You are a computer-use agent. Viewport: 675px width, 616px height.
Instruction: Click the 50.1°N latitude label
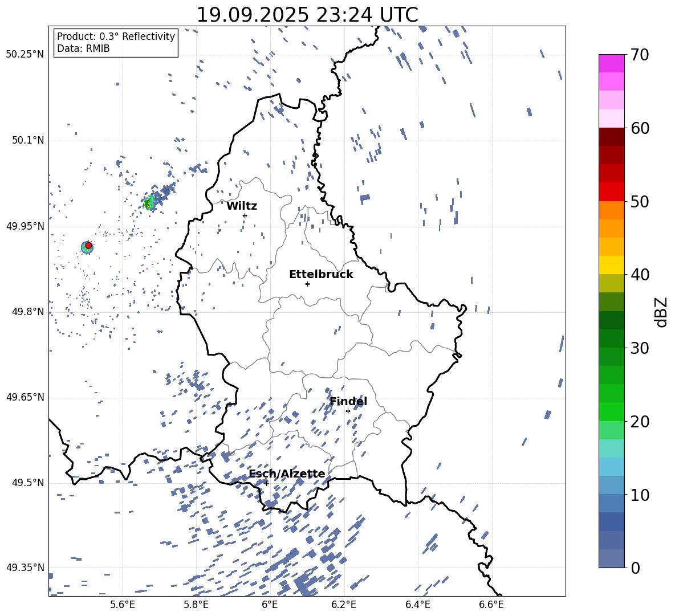(x=28, y=140)
